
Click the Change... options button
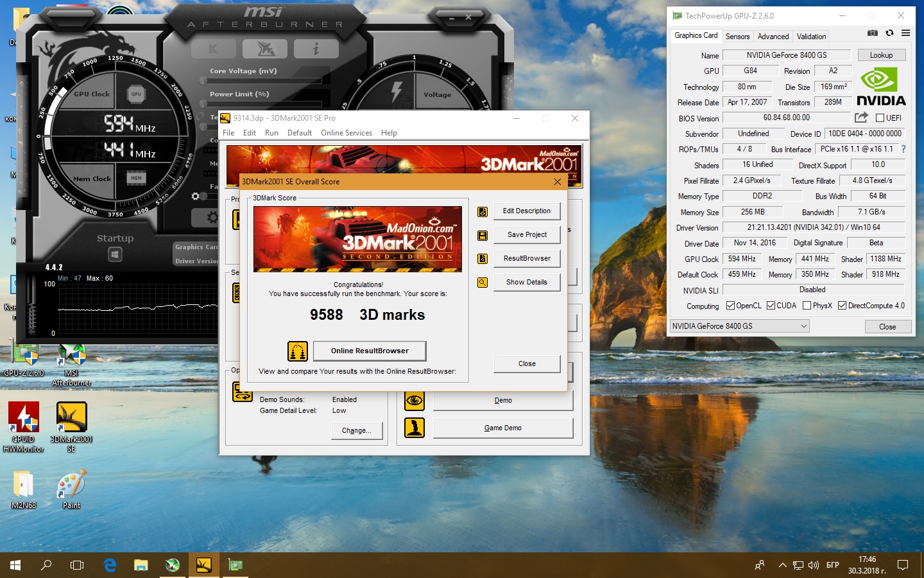356,431
